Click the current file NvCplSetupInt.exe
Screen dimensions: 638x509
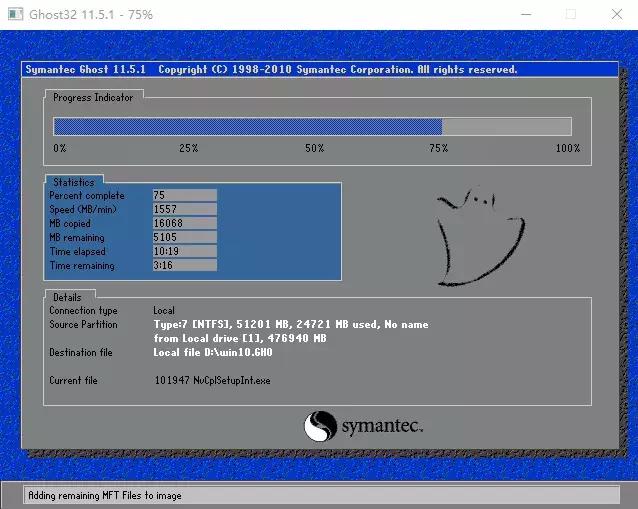(x=232, y=380)
